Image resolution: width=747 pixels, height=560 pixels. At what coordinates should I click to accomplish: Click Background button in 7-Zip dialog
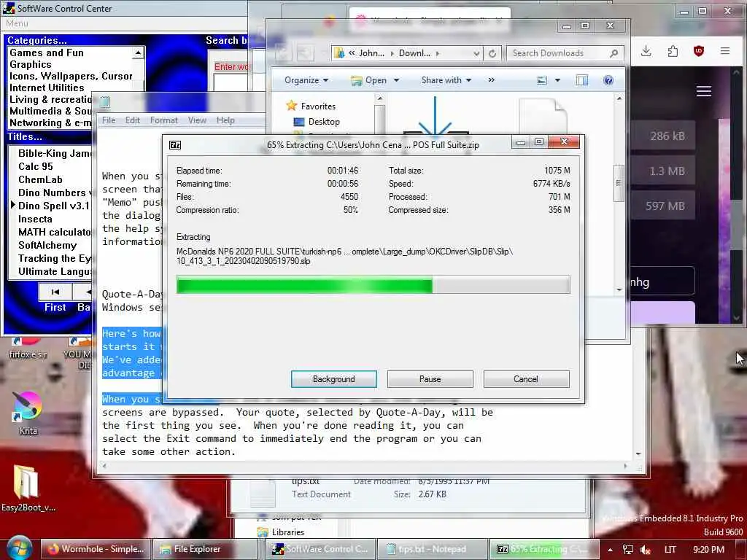333,379
